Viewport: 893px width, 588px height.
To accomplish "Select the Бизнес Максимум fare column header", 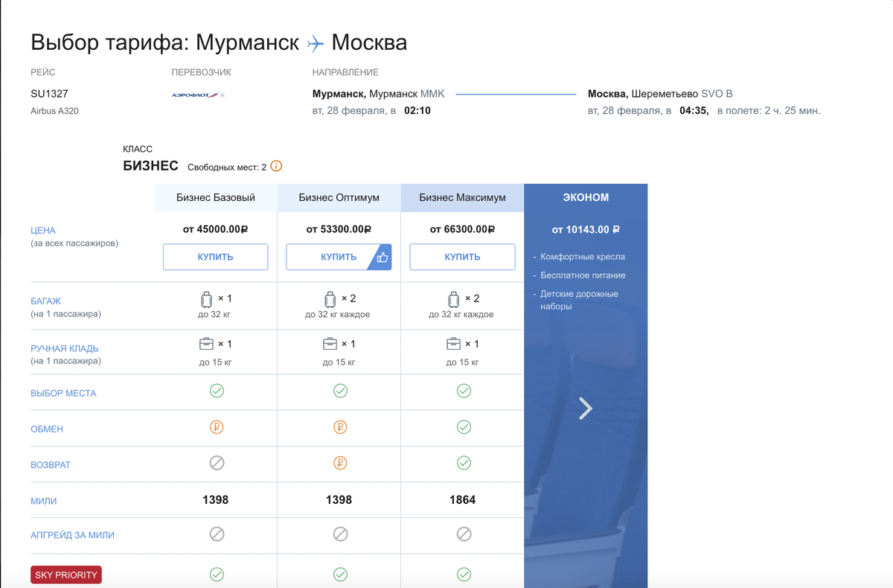I will click(463, 197).
